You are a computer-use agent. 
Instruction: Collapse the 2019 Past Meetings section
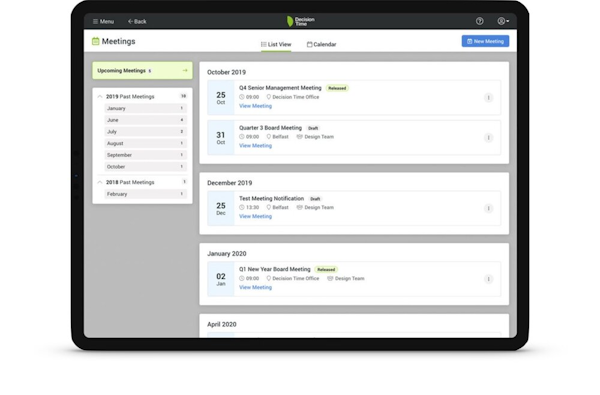click(x=100, y=96)
